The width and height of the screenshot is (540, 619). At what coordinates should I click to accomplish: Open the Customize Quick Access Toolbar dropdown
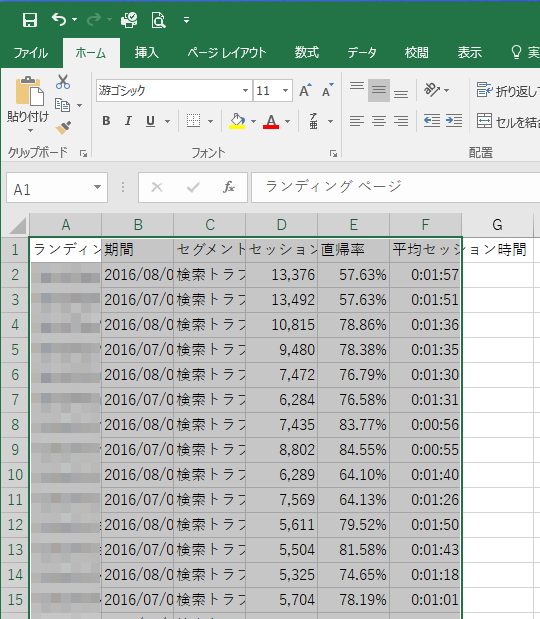[186, 20]
